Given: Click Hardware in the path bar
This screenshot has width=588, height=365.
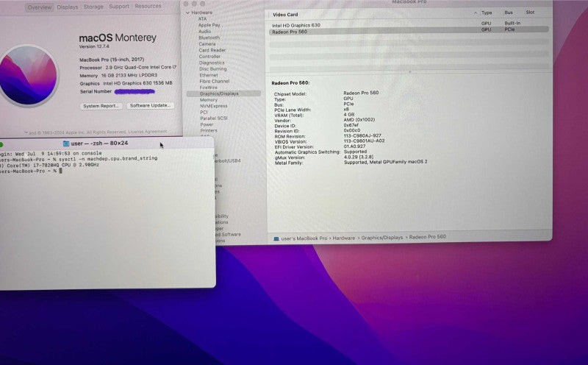Looking at the screenshot, I should coord(343,238).
